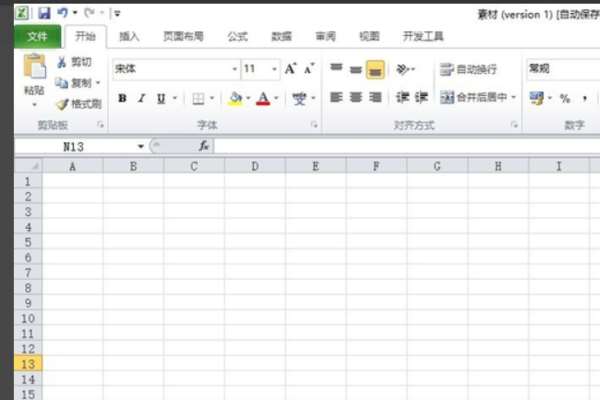Switch to the 视图 (View) tab
The width and height of the screenshot is (600, 400).
[369, 36]
